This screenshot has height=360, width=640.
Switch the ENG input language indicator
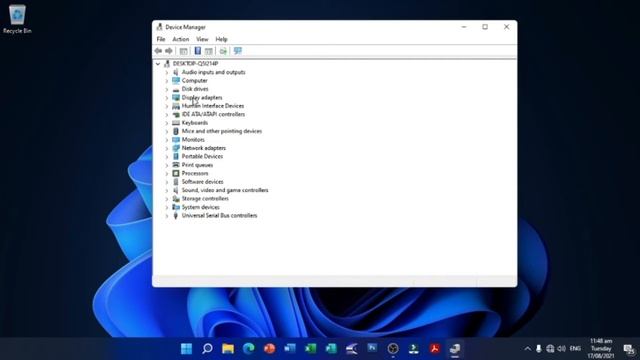coord(575,349)
